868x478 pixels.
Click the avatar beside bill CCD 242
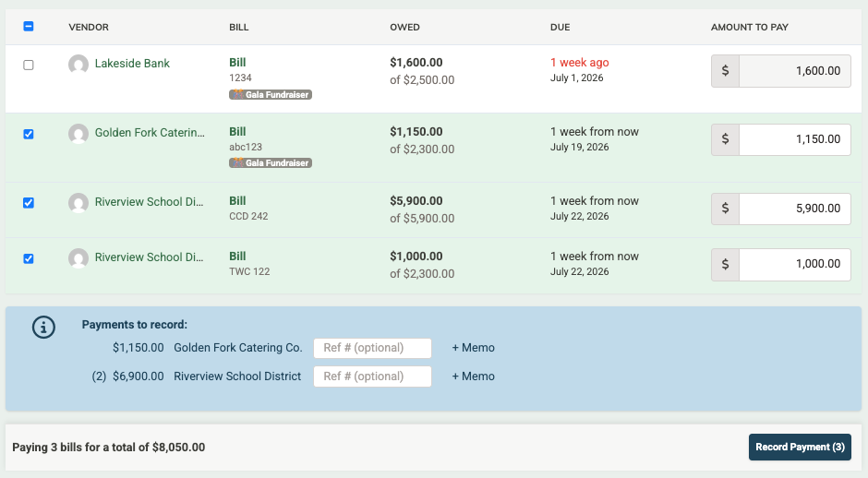tap(78, 202)
